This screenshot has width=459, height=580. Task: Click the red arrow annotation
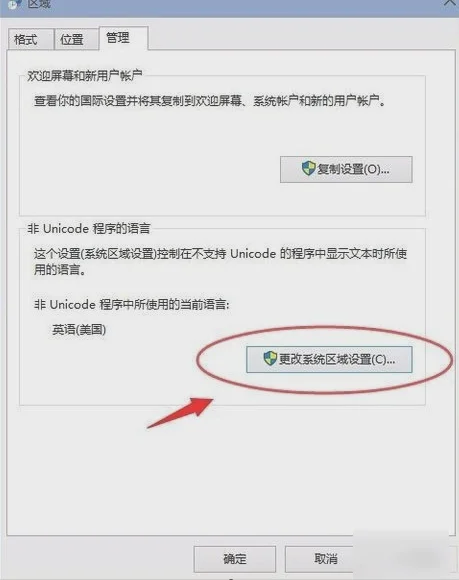click(x=180, y=412)
